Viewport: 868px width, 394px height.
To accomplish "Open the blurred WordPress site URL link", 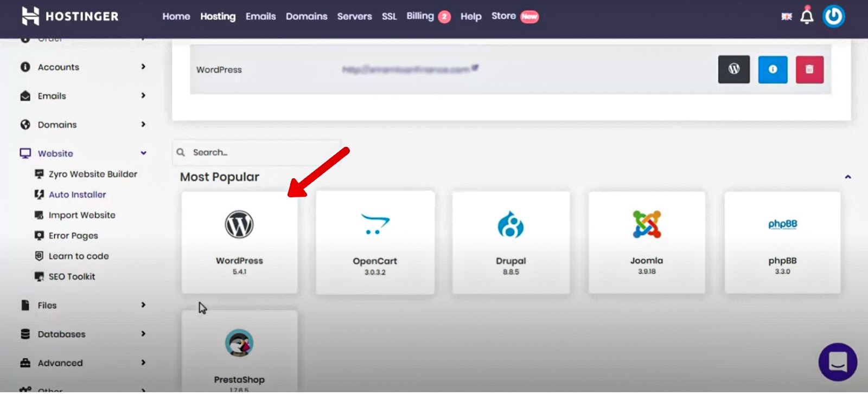I will [x=410, y=69].
